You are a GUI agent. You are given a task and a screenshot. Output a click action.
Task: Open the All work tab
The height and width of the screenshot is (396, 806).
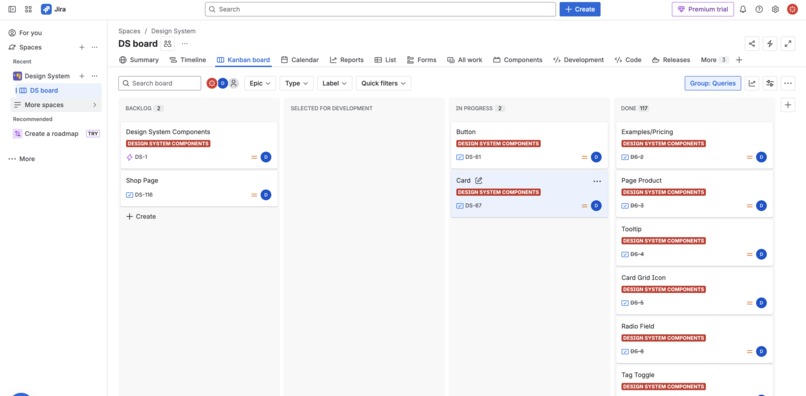pyautogui.click(x=465, y=60)
